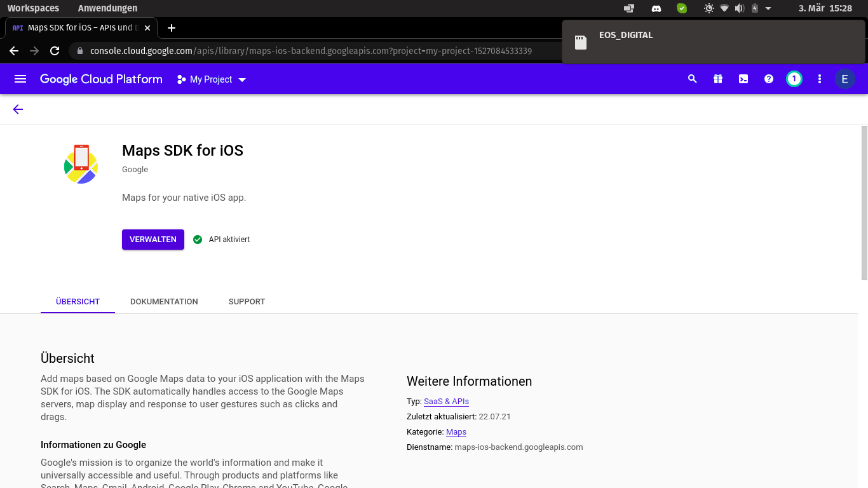Click the Weitere Informationen heading
This screenshot has width=868, height=488.
[469, 381]
